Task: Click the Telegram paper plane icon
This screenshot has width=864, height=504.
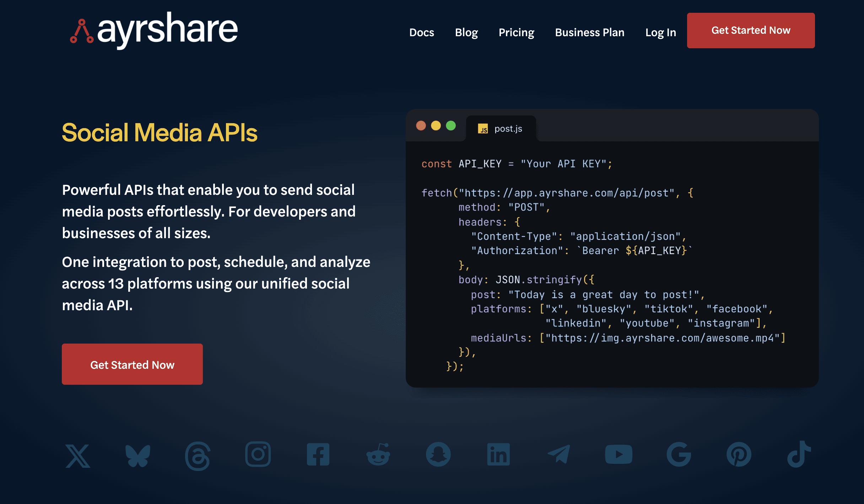Action: (558, 454)
